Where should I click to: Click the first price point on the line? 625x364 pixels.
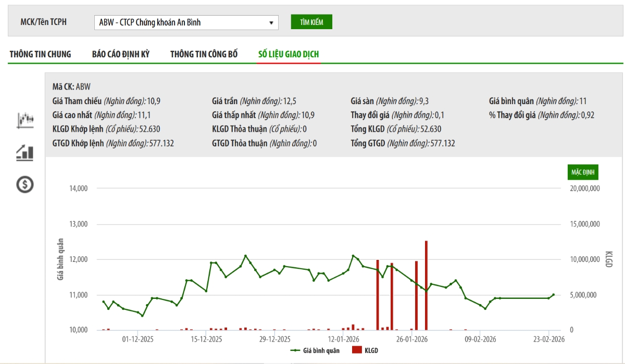click(x=103, y=302)
